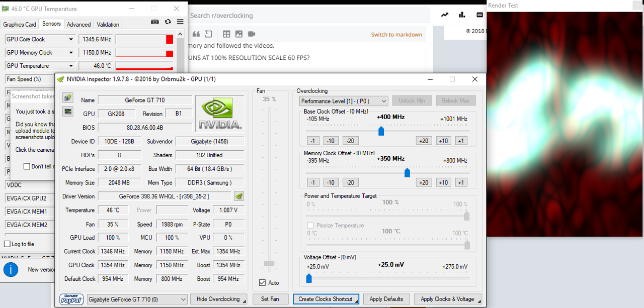The height and width of the screenshot is (308, 644).
Task: Click the Render Test preview image
Action: tap(566, 125)
